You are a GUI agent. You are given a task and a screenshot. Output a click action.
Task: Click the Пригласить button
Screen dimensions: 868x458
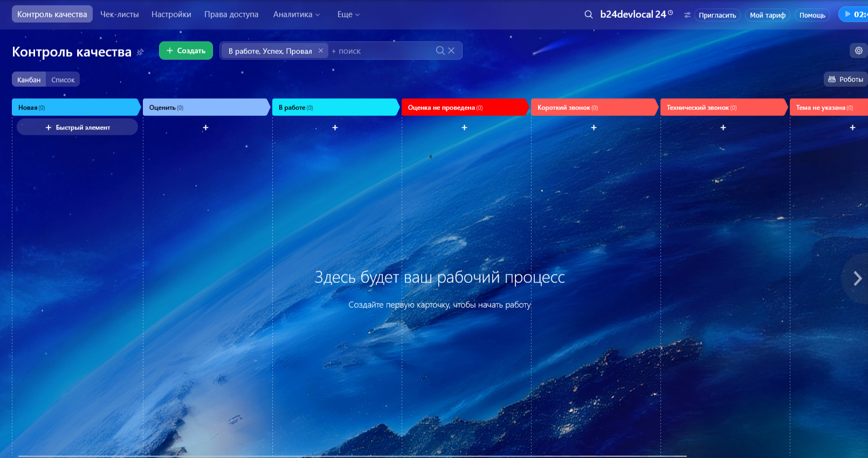tap(717, 15)
